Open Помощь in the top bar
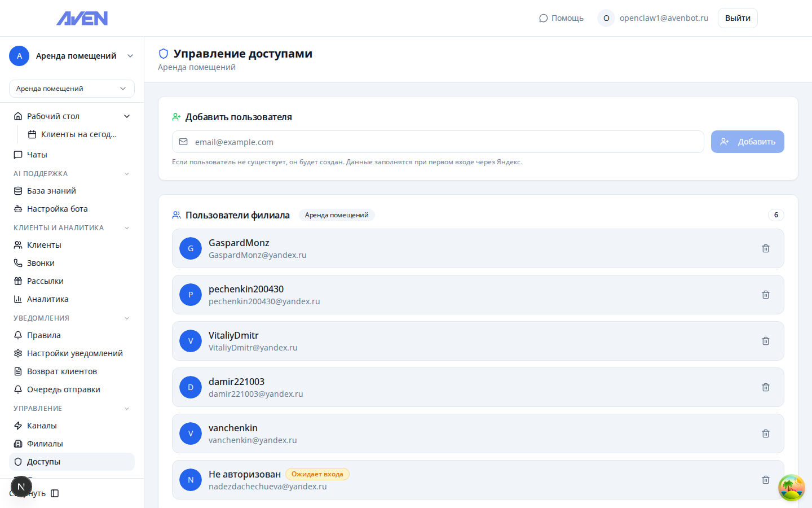Screen dimensions: 812x508 pos(561,17)
